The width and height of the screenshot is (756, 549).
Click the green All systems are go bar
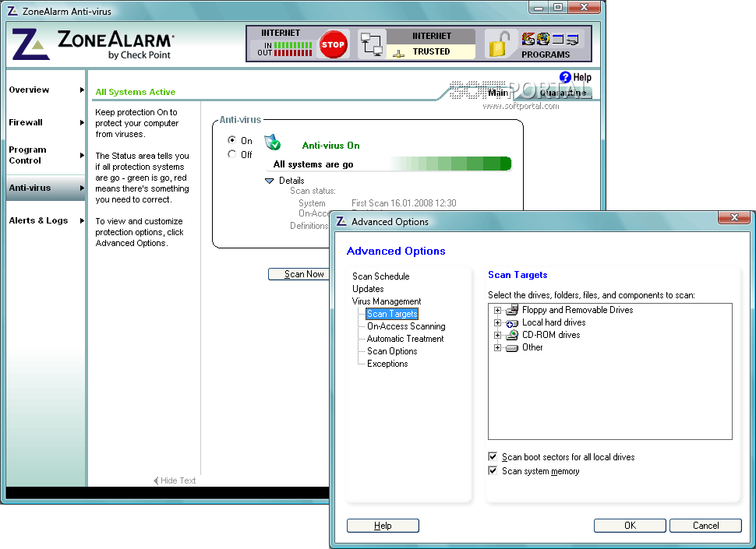(389, 164)
